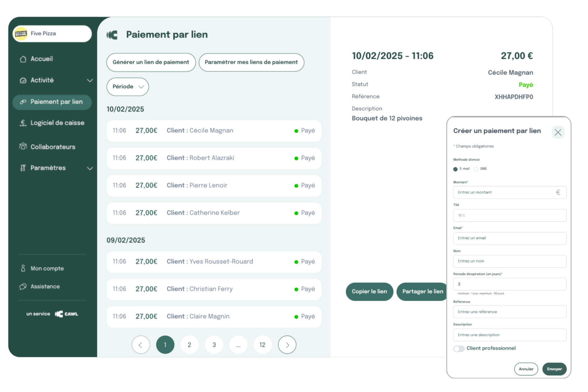Viewport: 588px width, 392px height.
Task: Open Paiement par lien in sidebar
Action: [x=52, y=102]
